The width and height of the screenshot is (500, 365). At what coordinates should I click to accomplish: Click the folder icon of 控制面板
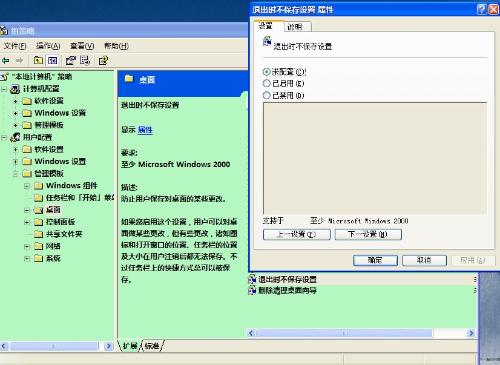click(x=39, y=222)
